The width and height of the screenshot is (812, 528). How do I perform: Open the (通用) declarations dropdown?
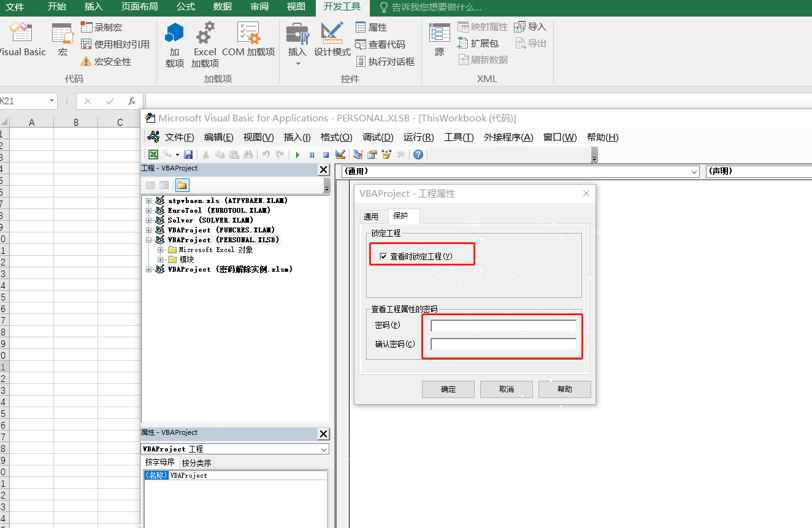(x=695, y=172)
